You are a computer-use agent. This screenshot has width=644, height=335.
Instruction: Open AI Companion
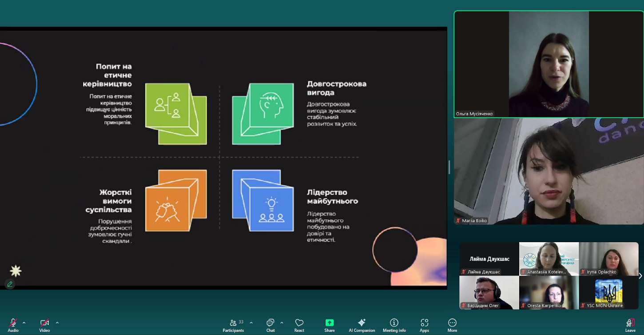(x=362, y=325)
